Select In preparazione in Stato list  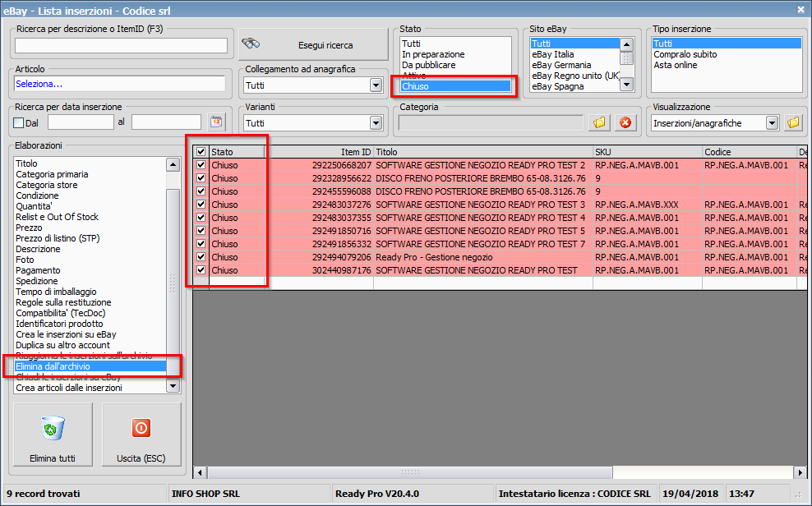coord(455,54)
